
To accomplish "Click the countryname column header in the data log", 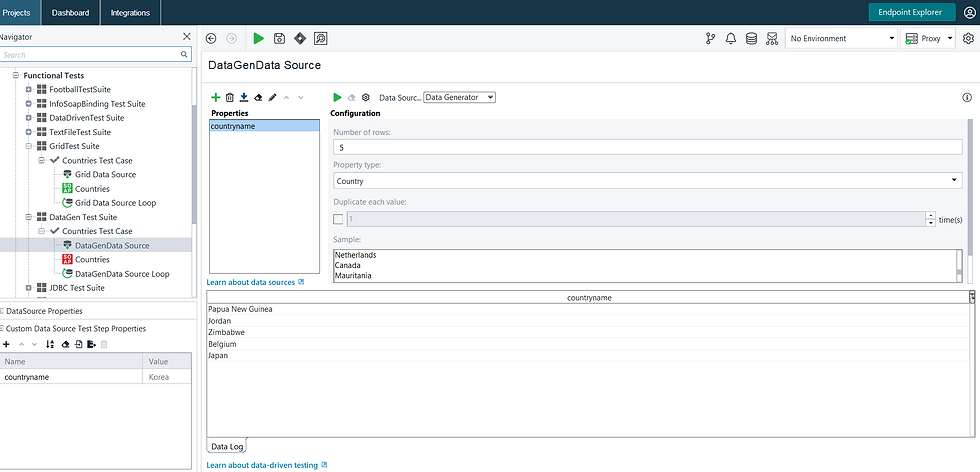I will pos(589,298).
